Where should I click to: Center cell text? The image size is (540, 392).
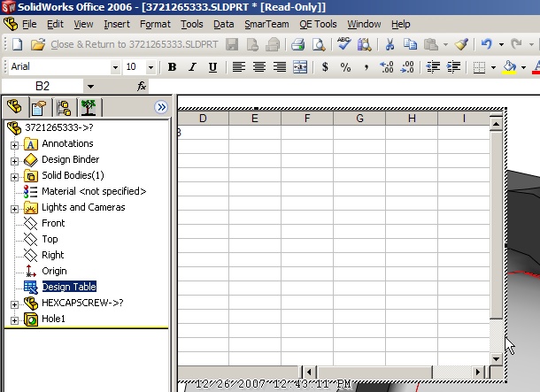tap(259, 67)
